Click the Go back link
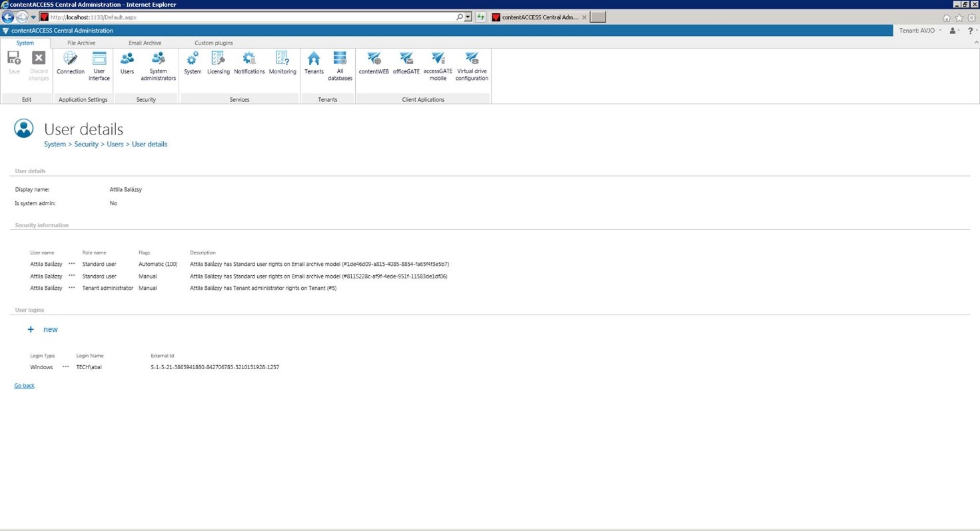This screenshot has height=531, width=980. (24, 385)
